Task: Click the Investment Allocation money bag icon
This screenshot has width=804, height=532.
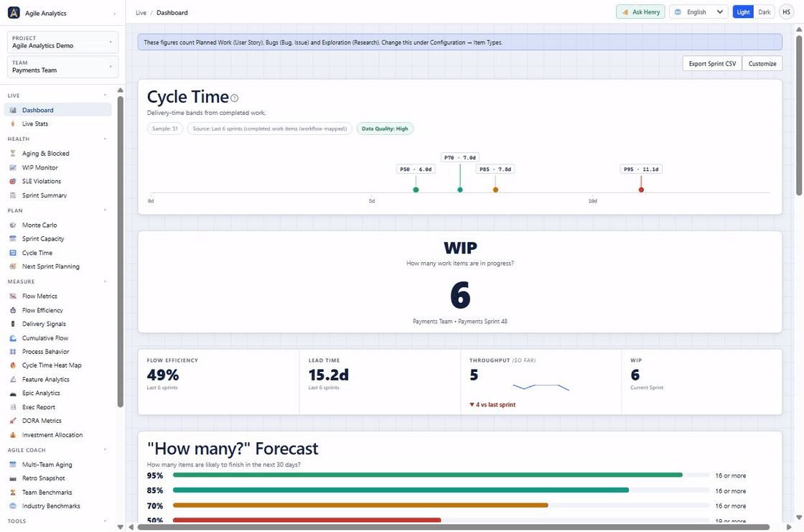Action: (x=13, y=435)
